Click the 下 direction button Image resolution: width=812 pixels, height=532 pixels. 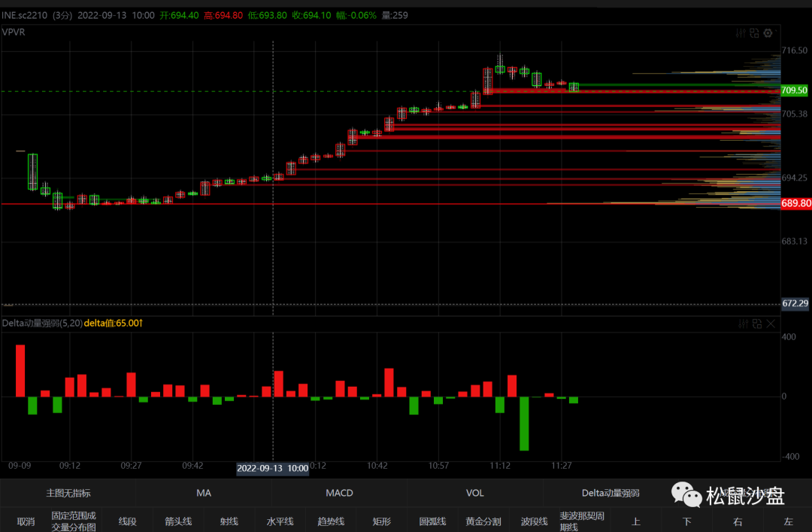pyautogui.click(x=686, y=521)
